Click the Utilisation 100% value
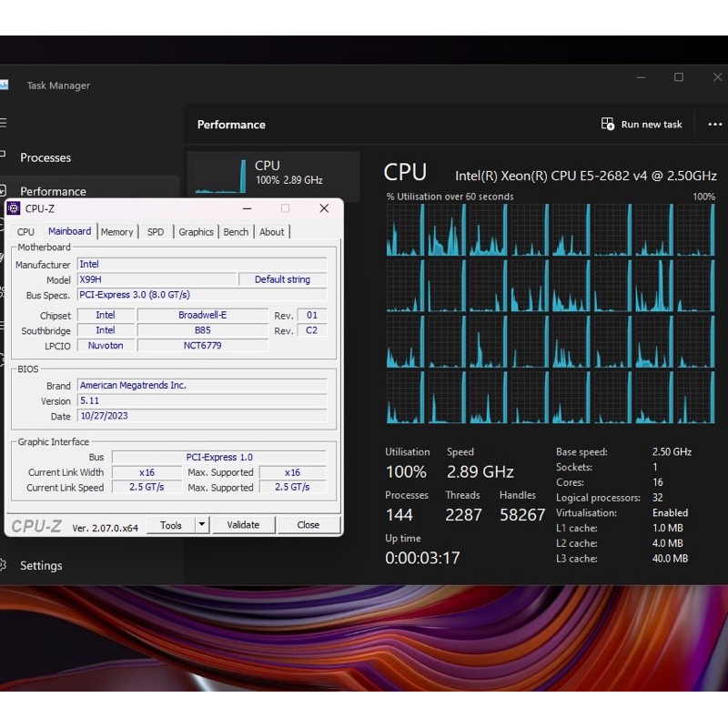728x728 pixels. point(406,471)
